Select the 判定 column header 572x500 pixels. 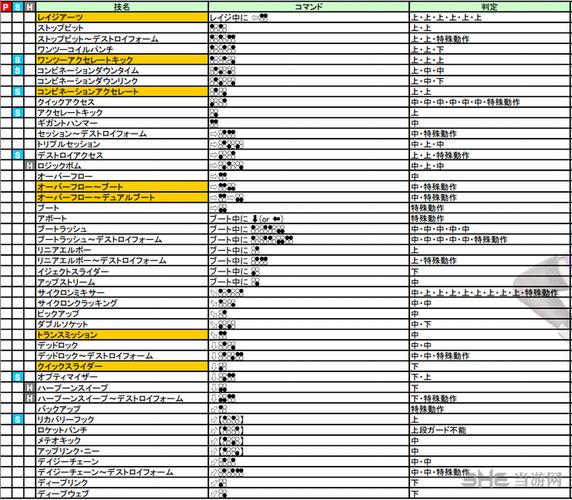pos(490,7)
